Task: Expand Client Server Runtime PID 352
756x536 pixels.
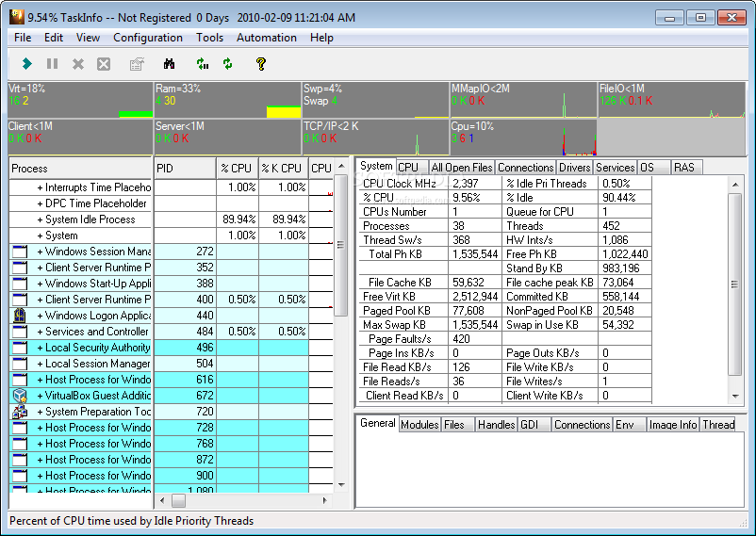Action: (x=40, y=268)
